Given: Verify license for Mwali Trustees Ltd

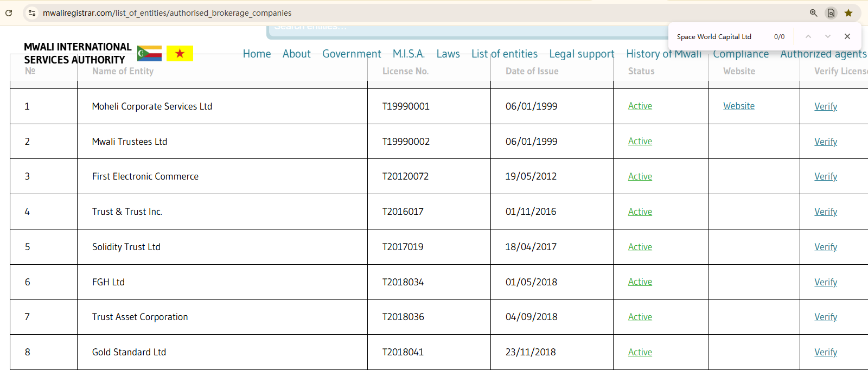Looking at the screenshot, I should [x=825, y=142].
